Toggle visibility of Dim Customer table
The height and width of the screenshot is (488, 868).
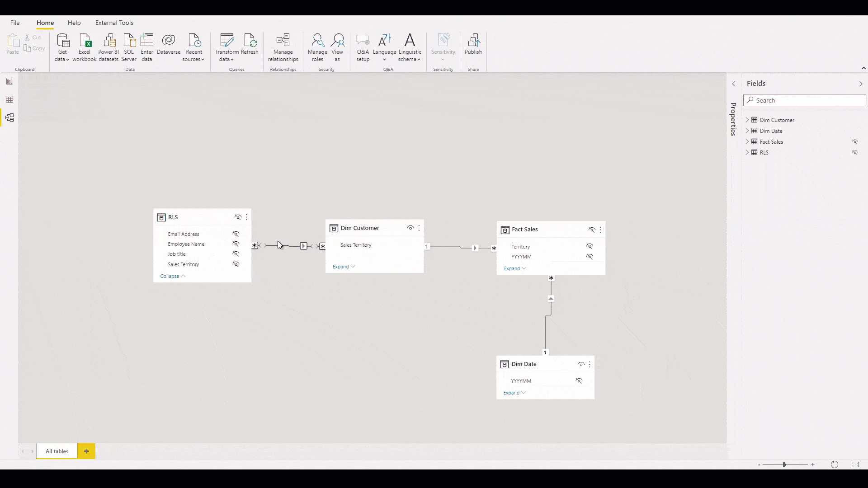410,228
